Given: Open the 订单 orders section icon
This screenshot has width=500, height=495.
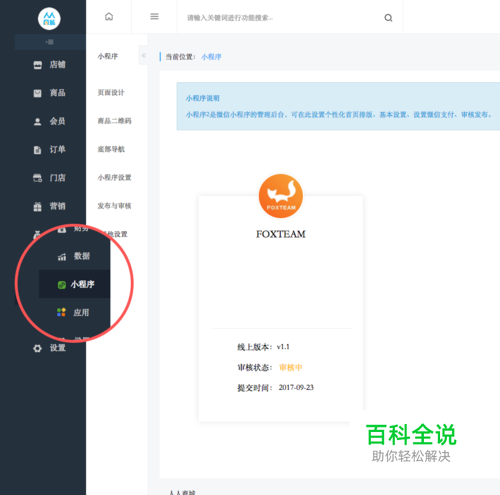Looking at the screenshot, I should pos(38,150).
